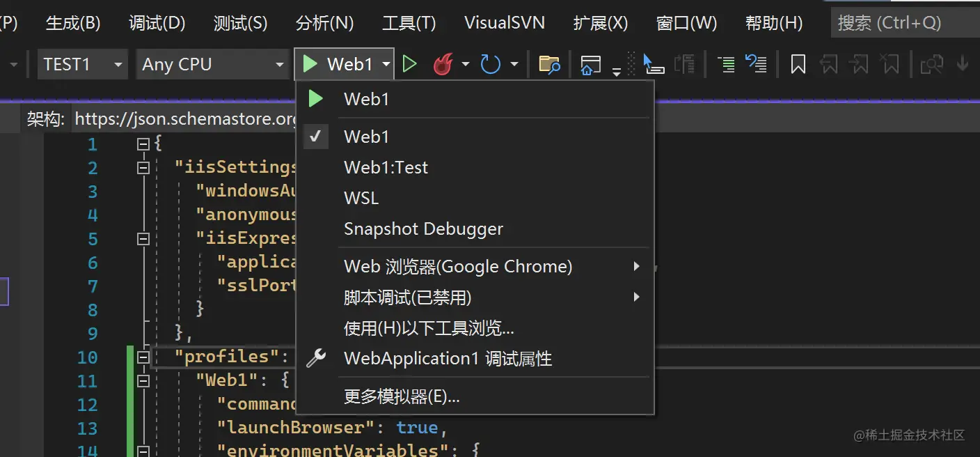Click the wrench icon for debug properties
980x457 pixels.
click(x=316, y=359)
